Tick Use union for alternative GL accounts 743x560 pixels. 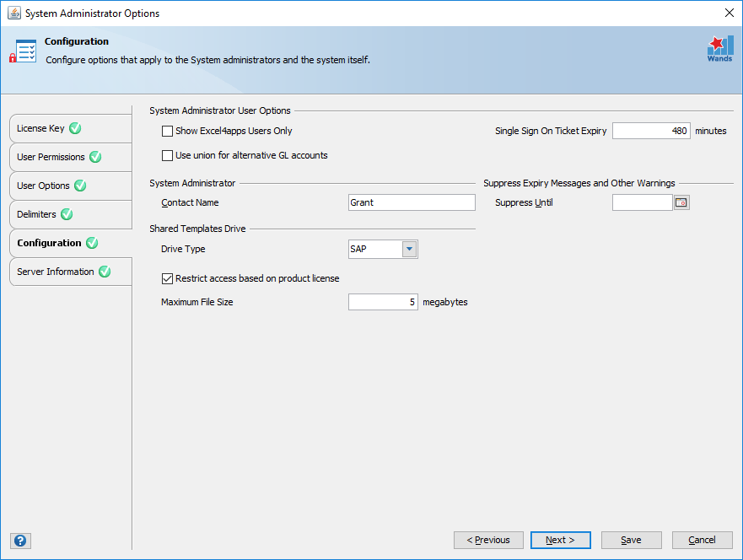167,155
